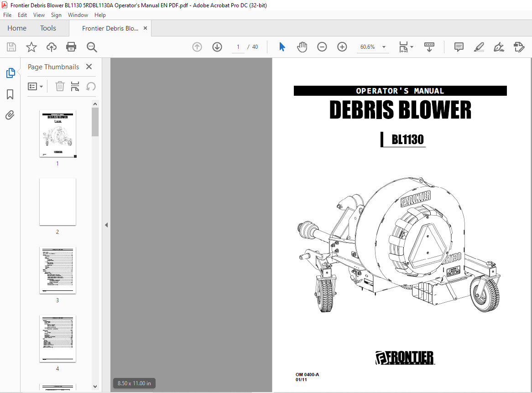Screen dimensions: 532x393
Task: Delete selected page with trash icon
Action: [x=60, y=87]
